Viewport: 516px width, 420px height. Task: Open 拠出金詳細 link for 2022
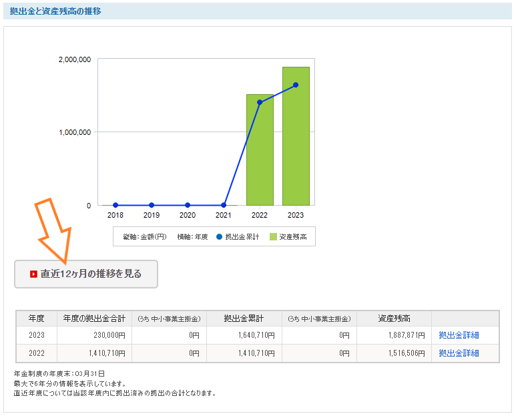tap(459, 353)
